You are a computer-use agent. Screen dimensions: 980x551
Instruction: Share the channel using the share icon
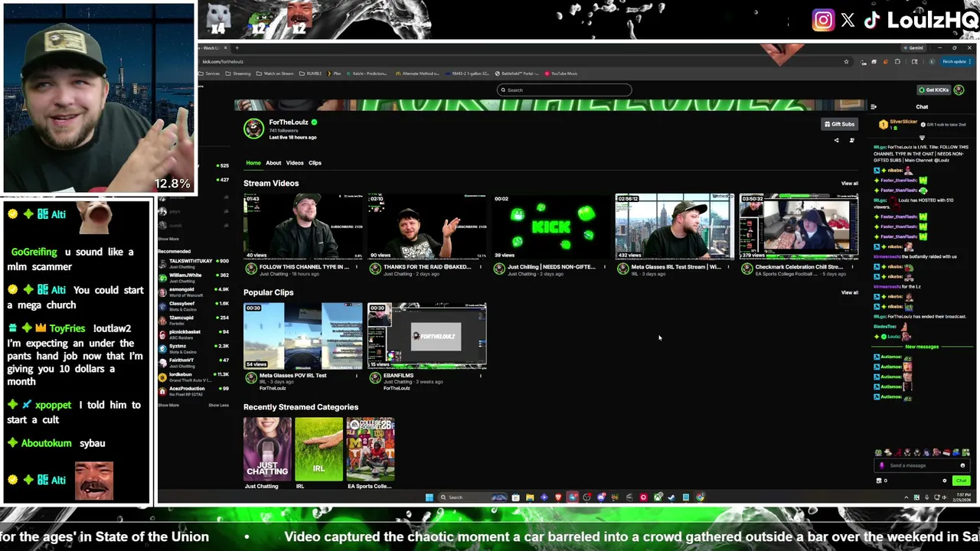836,140
